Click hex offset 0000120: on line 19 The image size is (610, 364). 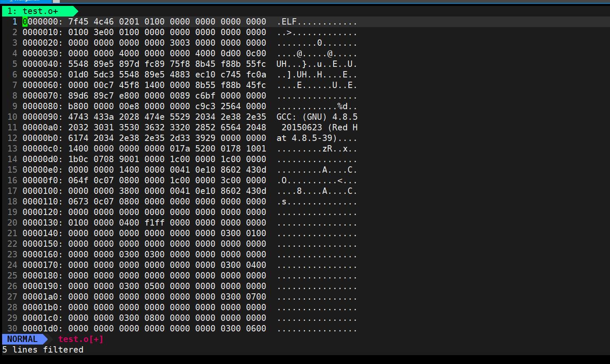point(43,212)
